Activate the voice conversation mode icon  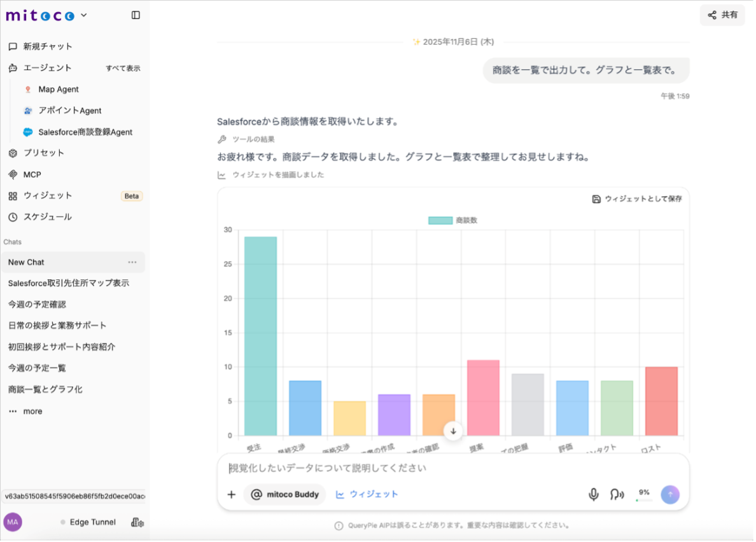click(615, 494)
